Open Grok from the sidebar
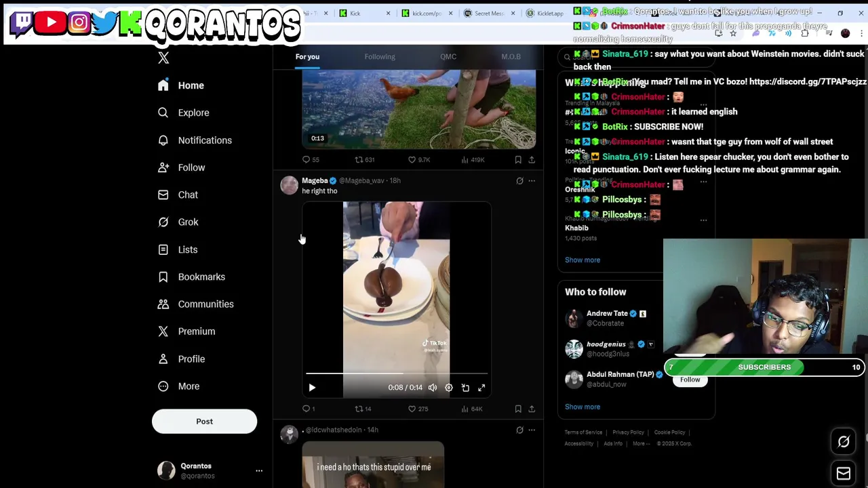 (178, 222)
